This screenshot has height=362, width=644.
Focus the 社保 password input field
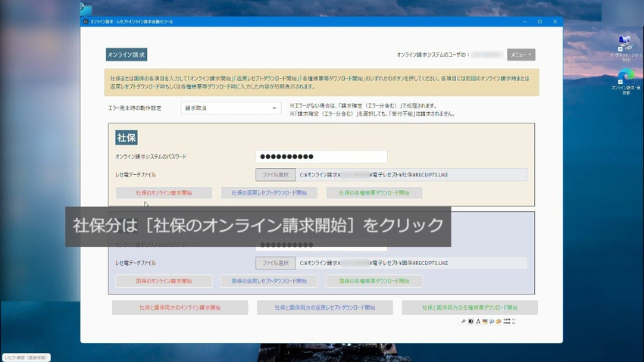(x=321, y=157)
